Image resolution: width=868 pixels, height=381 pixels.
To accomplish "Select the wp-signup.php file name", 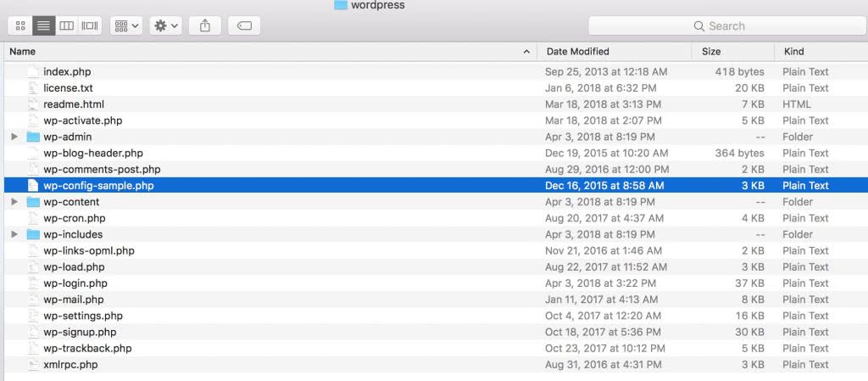I will pos(80,333).
